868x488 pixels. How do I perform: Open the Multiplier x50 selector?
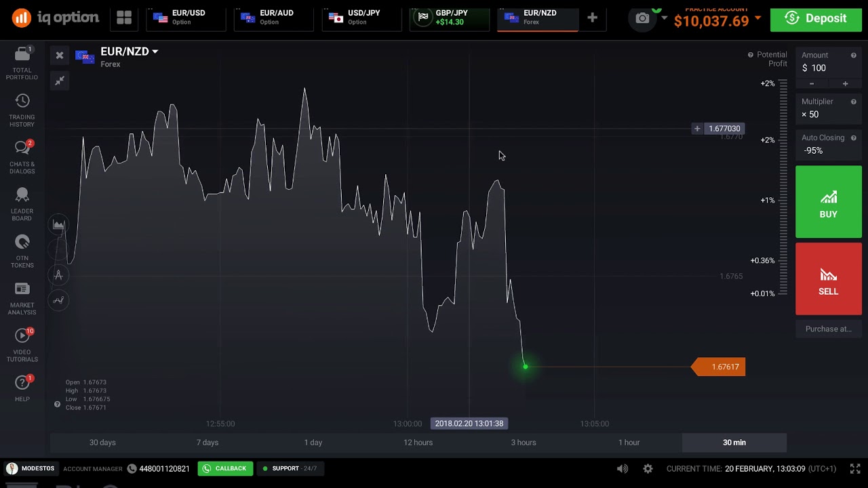[x=827, y=115]
